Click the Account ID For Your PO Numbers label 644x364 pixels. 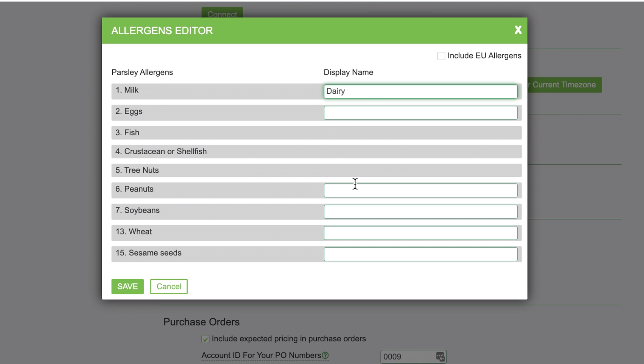pos(261,355)
